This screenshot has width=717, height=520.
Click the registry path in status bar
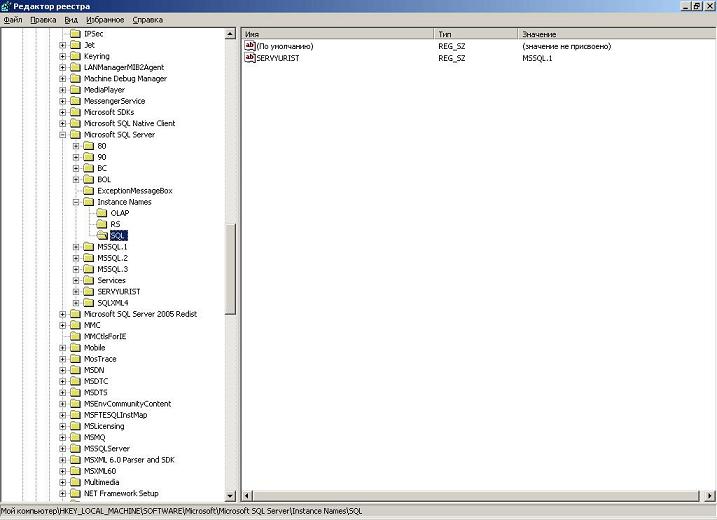pyautogui.click(x=182, y=511)
